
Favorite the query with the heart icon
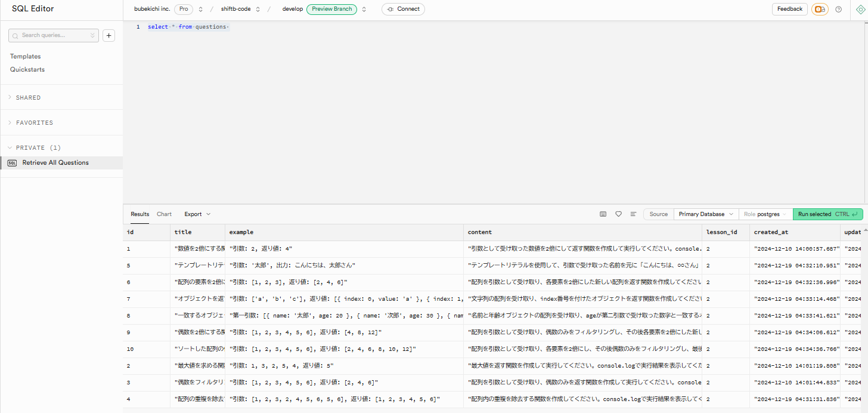(x=618, y=214)
